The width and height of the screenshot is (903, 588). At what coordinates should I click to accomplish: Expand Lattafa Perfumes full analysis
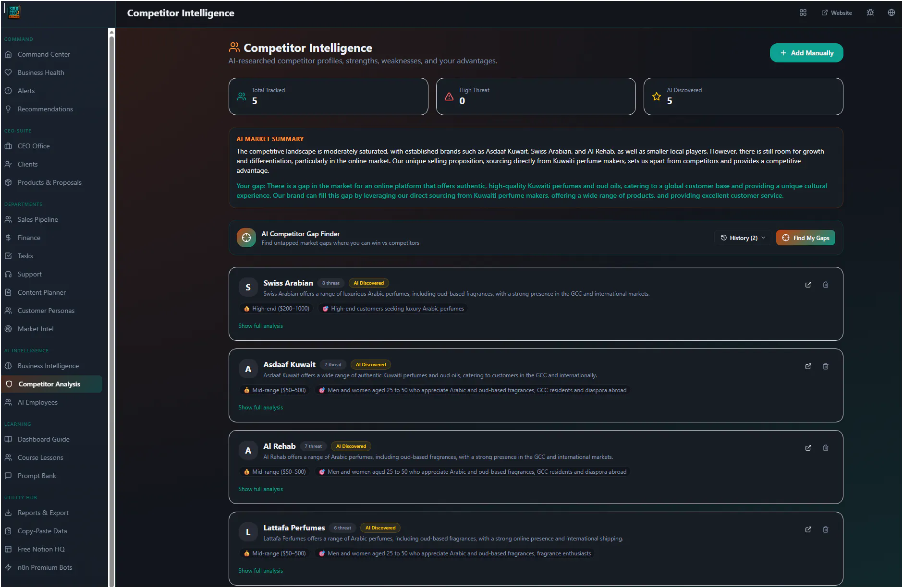(260, 571)
